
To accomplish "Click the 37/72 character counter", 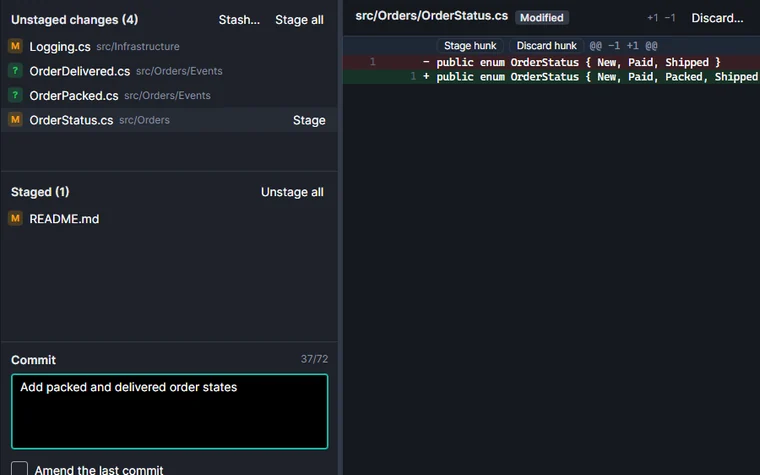I will tap(314, 359).
